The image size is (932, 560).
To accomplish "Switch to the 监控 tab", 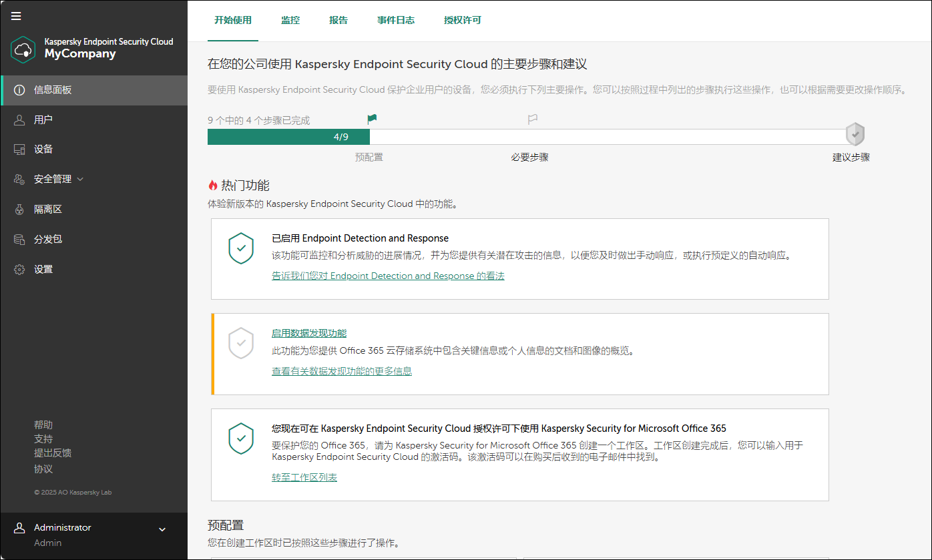I will 290,20.
